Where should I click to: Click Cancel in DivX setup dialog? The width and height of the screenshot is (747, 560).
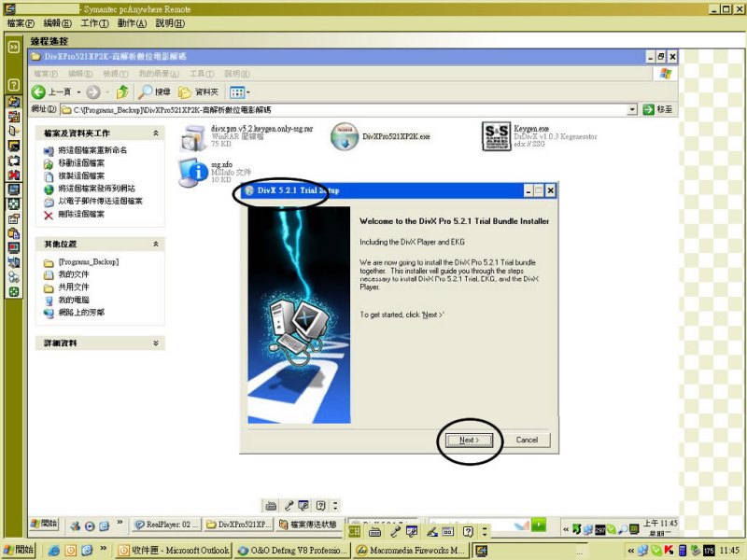[527, 440]
